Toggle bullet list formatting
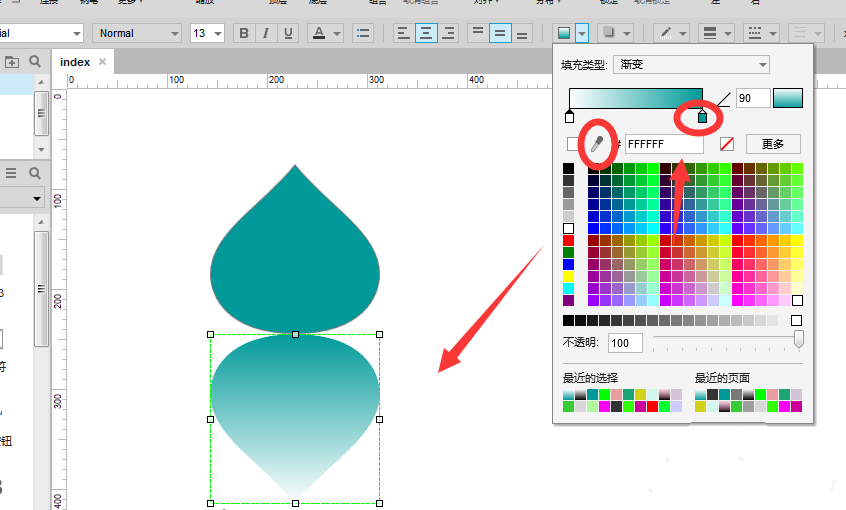 click(x=363, y=33)
